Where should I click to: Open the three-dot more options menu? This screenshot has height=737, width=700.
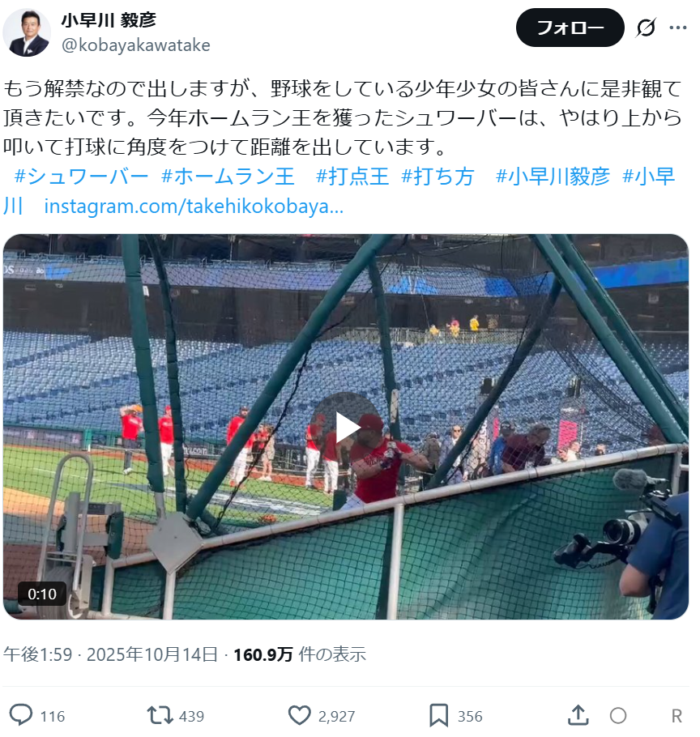tap(677, 28)
